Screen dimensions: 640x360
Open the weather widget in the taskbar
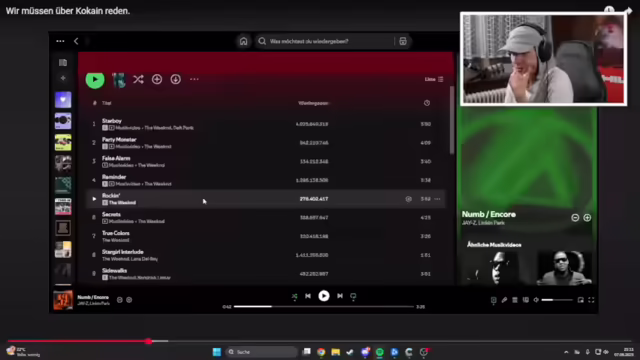coord(24,351)
